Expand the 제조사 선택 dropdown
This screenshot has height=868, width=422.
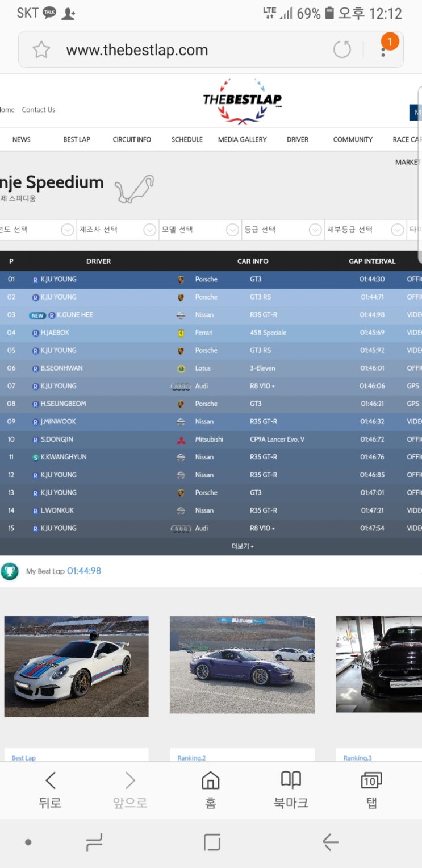point(117,230)
